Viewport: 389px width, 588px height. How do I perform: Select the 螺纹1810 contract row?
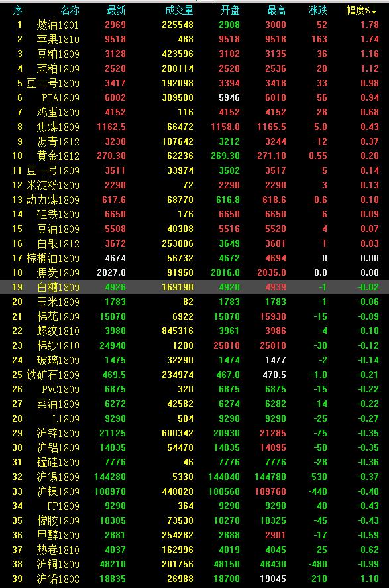click(x=195, y=331)
